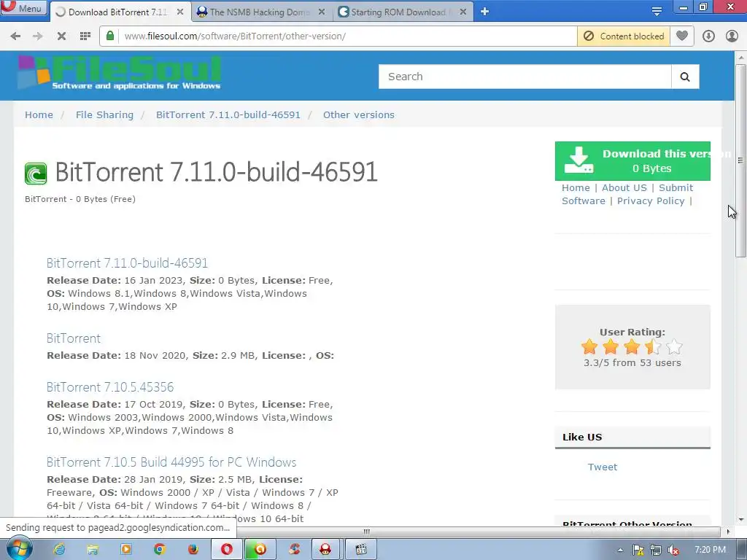This screenshot has height=560, width=747.
Task: Rate two stars in User Rating
Action: click(x=611, y=346)
